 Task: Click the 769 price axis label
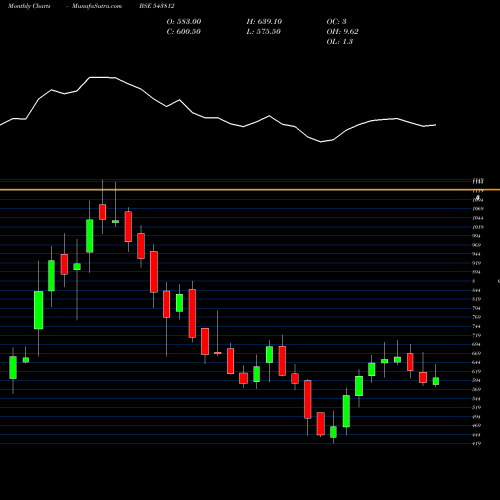click(477, 317)
